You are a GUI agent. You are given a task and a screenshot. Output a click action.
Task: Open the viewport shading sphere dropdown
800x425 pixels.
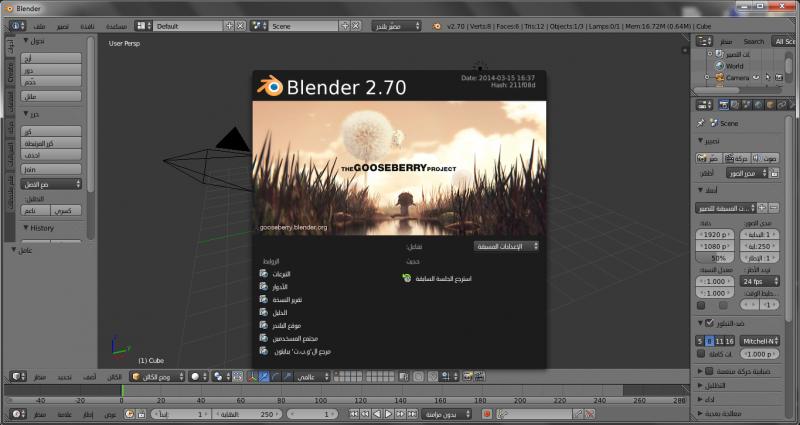pyautogui.click(x=198, y=376)
